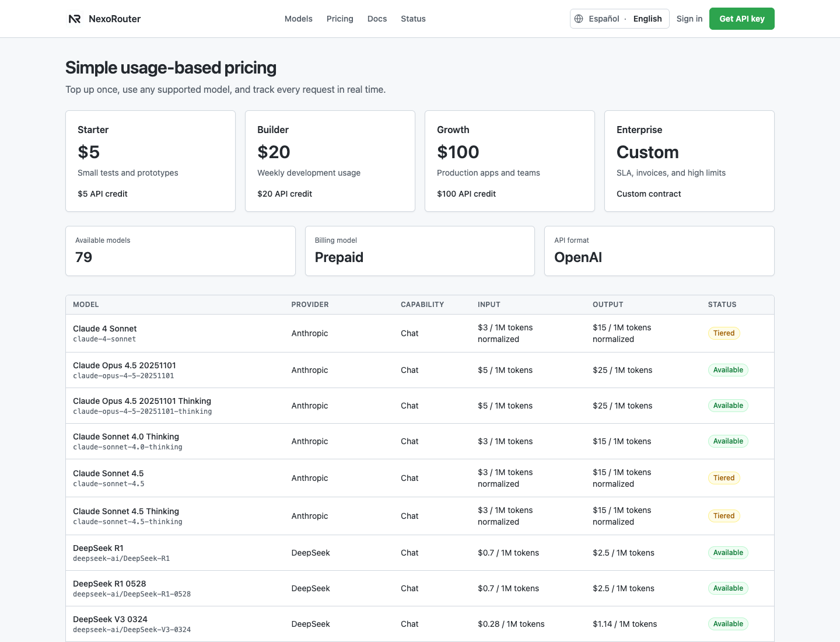This screenshot has height=642, width=840.
Task: Click the Get API key button
Action: click(x=742, y=19)
